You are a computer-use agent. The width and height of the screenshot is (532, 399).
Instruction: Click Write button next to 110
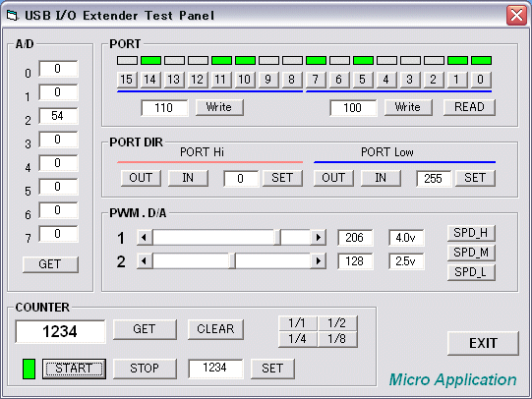click(x=219, y=107)
